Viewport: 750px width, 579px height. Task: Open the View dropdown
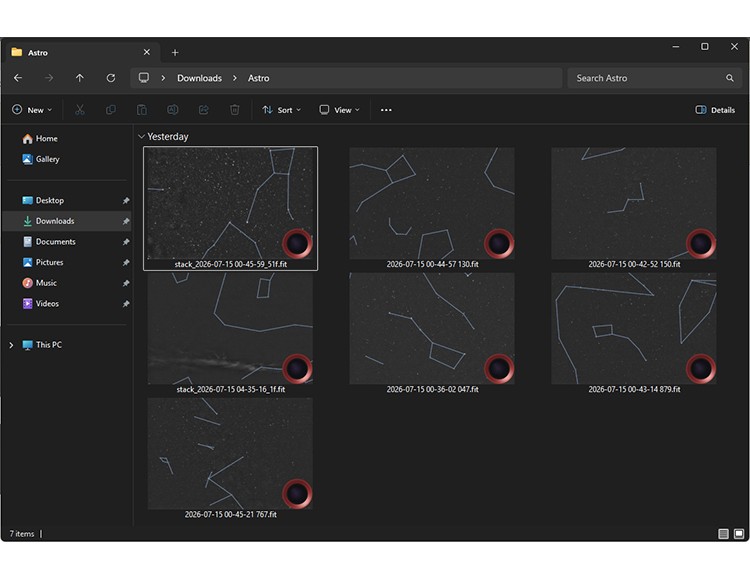point(339,110)
